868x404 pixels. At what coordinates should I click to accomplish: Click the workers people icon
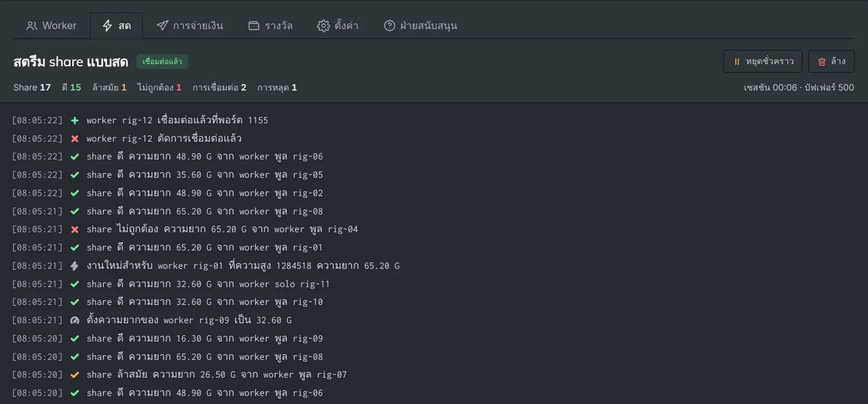(32, 26)
